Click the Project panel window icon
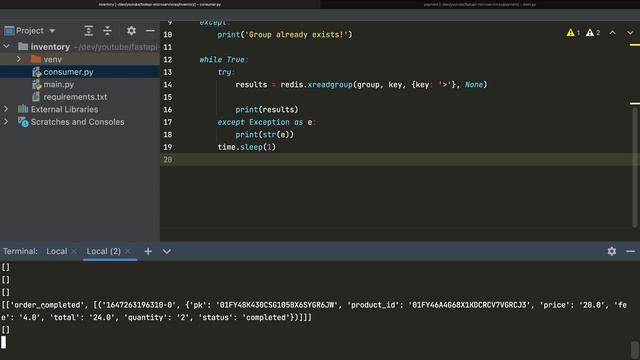This screenshot has height=360, width=640. (x=9, y=31)
